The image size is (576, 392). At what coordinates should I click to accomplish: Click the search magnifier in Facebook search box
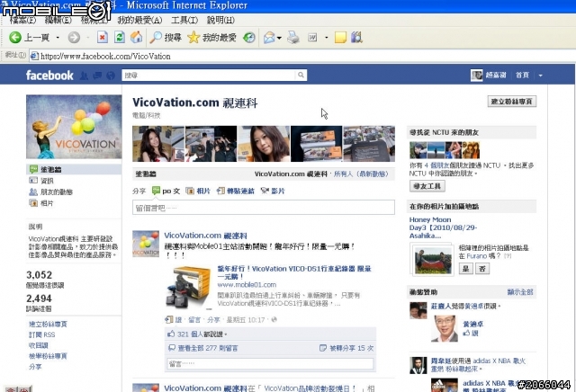(301, 75)
